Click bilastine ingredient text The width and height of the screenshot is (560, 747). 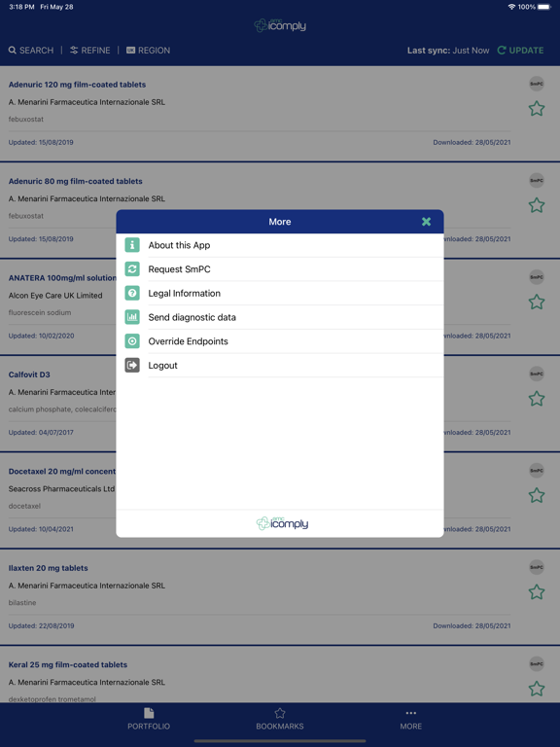[x=22, y=603]
